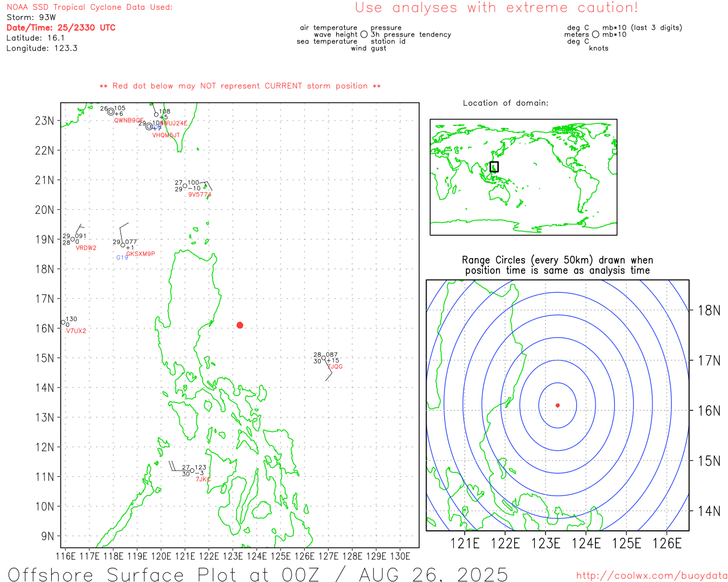Click the 'wind gust' legend label
The width and height of the screenshot is (728, 582).
pos(369,48)
